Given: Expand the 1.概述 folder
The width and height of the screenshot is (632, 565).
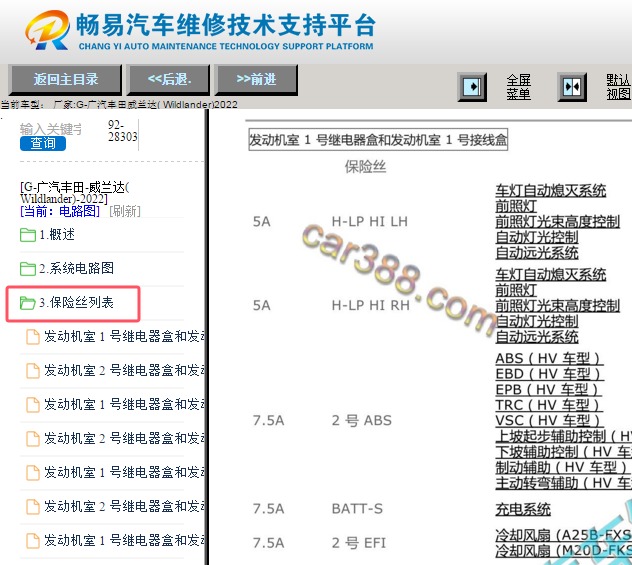Looking at the screenshot, I should [x=56, y=235].
